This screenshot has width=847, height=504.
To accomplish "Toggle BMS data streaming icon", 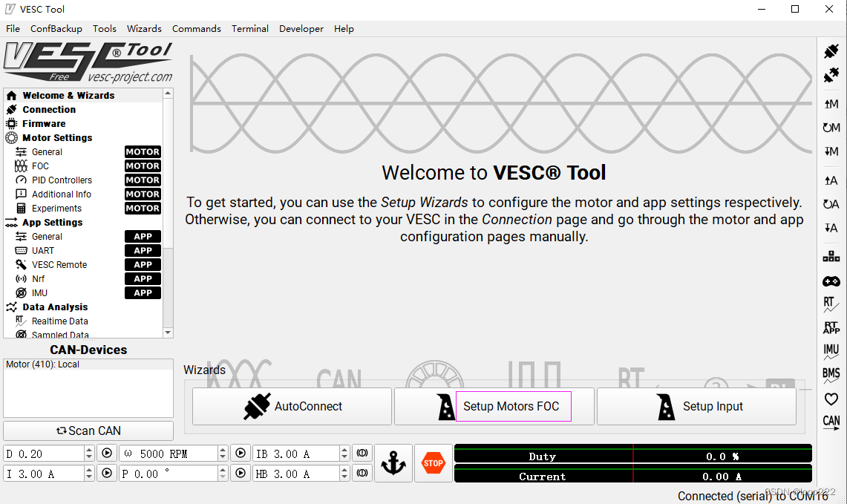I will [x=831, y=375].
